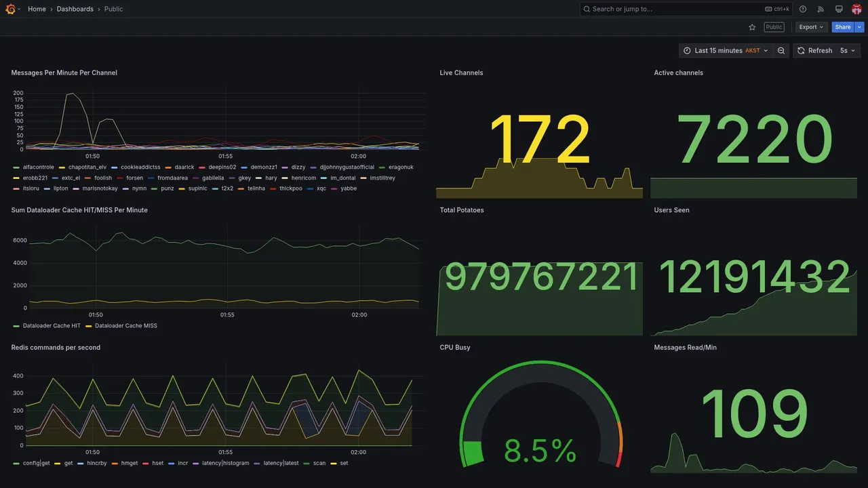Screen dimensions: 868x488
Task: Click the Refresh dashboard button
Action: click(814, 51)
